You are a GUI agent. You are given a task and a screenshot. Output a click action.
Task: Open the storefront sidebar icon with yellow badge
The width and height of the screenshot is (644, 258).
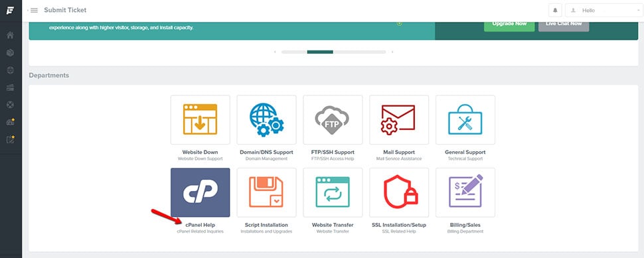10,122
